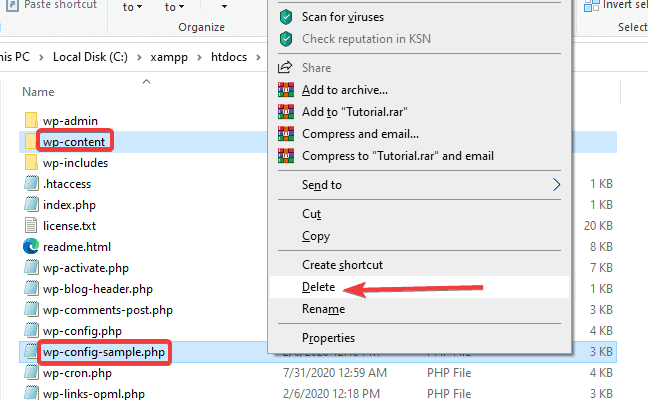Click the shield icon next to Check reputation in KSN
Screen dimensions: 648x400
click(286, 39)
